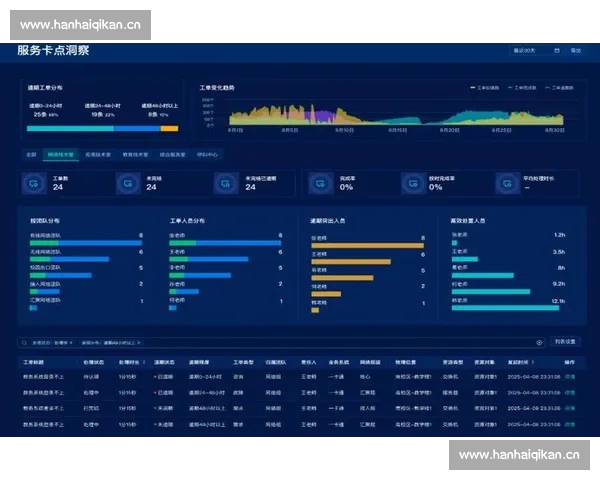Sort the table by the 发起时间 column header
The height and width of the screenshot is (480, 600).
coord(519,361)
